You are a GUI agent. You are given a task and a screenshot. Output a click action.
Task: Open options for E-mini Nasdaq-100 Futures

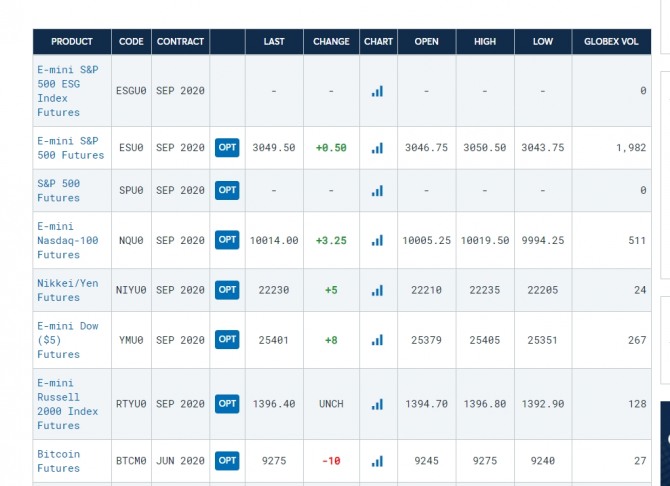click(x=227, y=240)
